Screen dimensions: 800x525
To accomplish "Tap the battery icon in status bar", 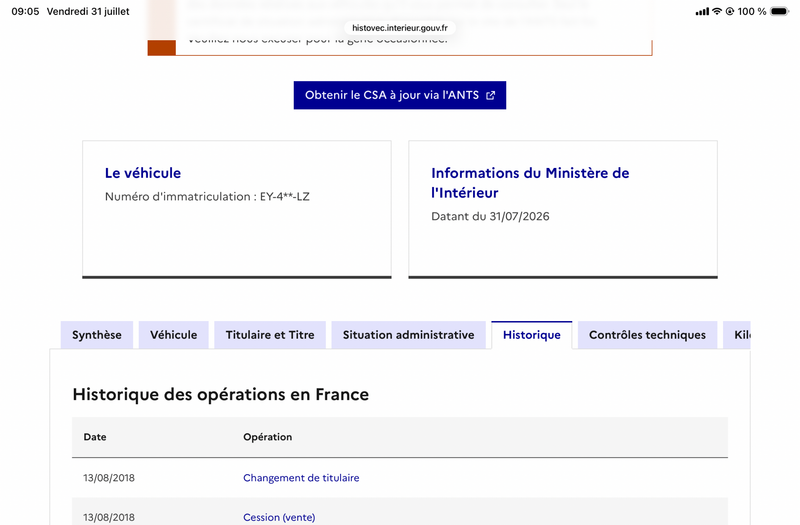I will point(780,11).
